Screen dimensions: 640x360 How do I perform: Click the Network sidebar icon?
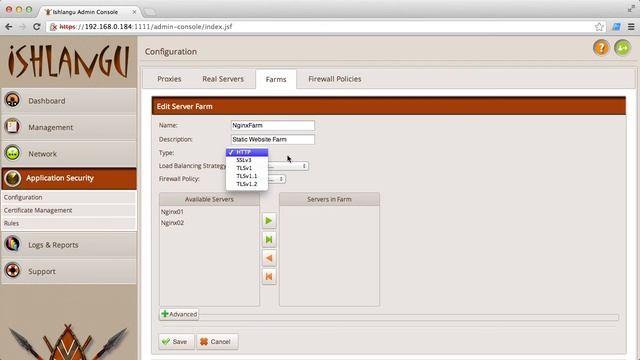(x=13, y=153)
